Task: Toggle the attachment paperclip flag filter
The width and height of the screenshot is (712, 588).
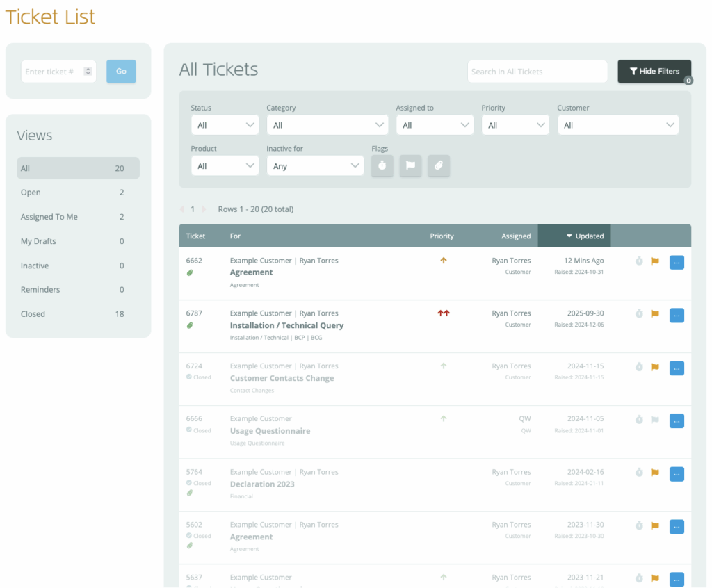Action: [439, 165]
